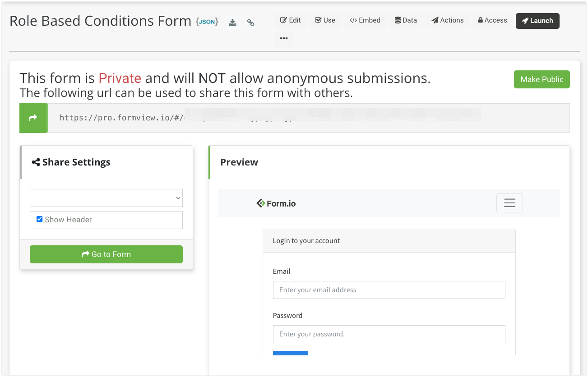Click the chain link icon

click(251, 23)
